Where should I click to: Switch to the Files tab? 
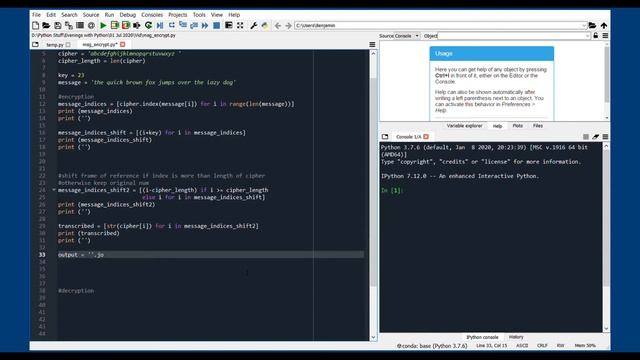click(x=538, y=126)
